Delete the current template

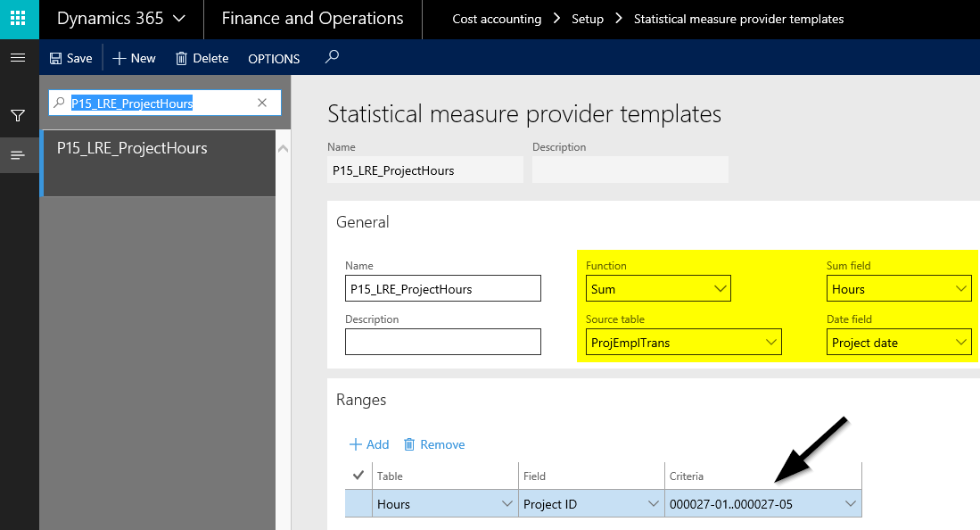(x=202, y=58)
